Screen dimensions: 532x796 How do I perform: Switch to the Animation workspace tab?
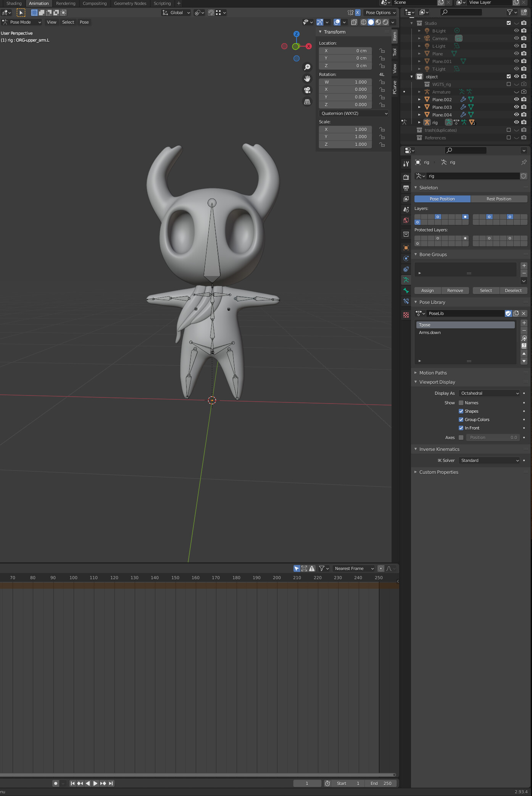click(39, 3)
